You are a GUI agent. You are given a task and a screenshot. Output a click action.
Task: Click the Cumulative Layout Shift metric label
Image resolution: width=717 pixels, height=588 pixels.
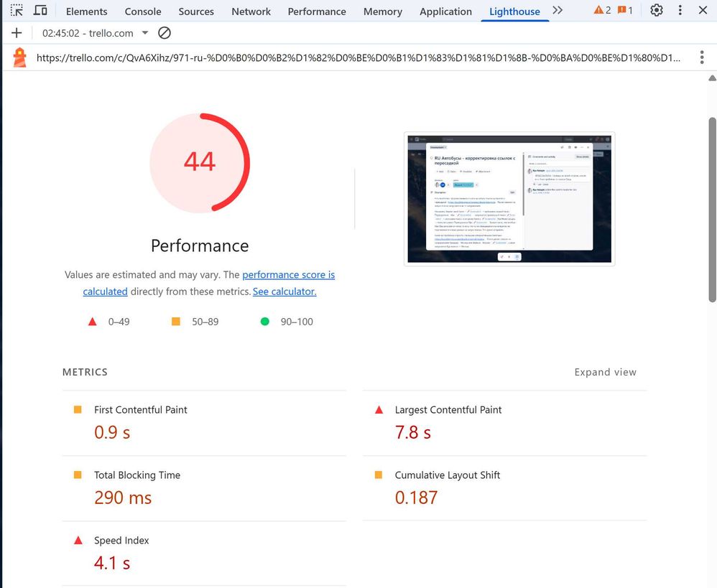447,475
